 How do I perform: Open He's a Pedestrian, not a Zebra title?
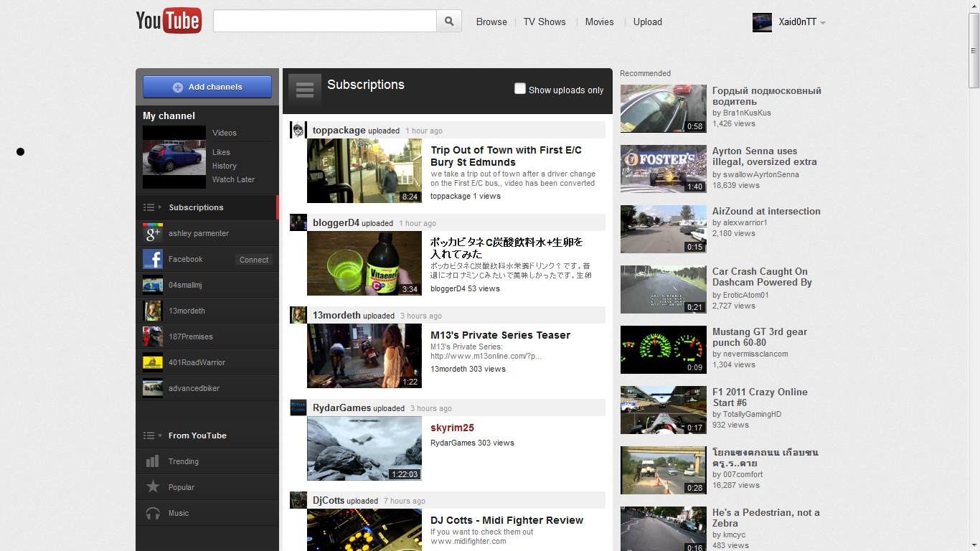pyautogui.click(x=765, y=518)
